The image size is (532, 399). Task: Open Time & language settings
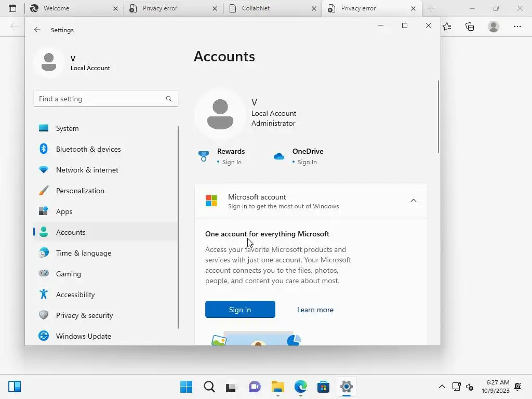[x=105, y=253]
